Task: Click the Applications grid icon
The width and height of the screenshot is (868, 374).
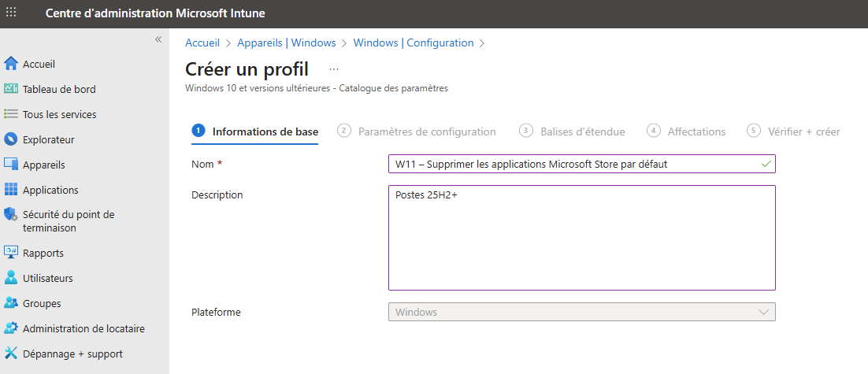Action: tap(11, 190)
